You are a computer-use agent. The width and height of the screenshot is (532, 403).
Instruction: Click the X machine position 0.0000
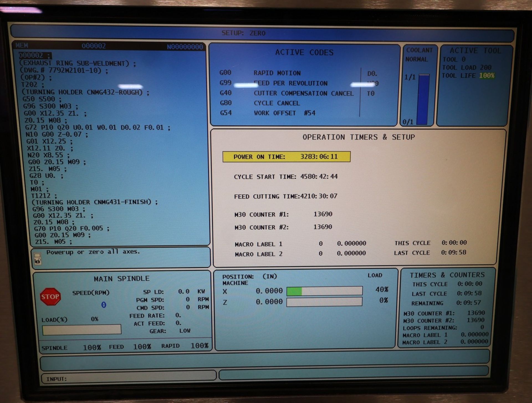[269, 291]
